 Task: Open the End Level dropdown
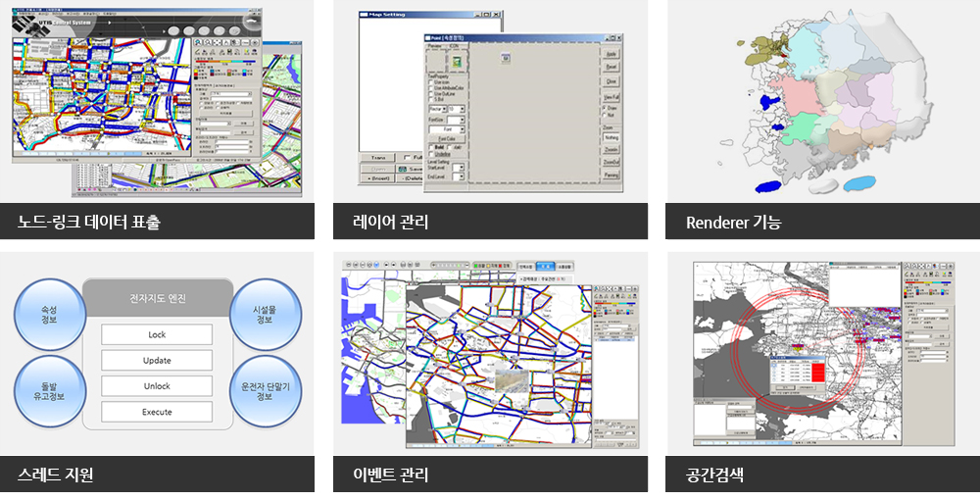click(458, 176)
